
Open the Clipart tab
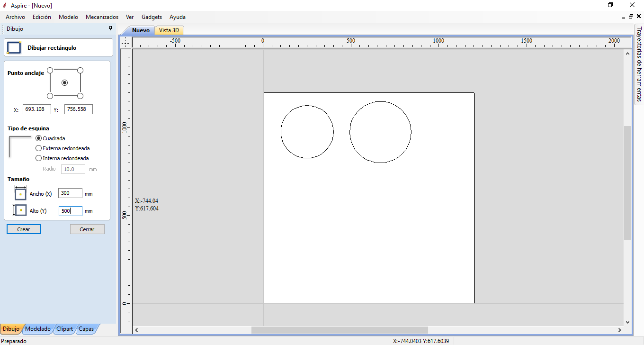click(64, 328)
